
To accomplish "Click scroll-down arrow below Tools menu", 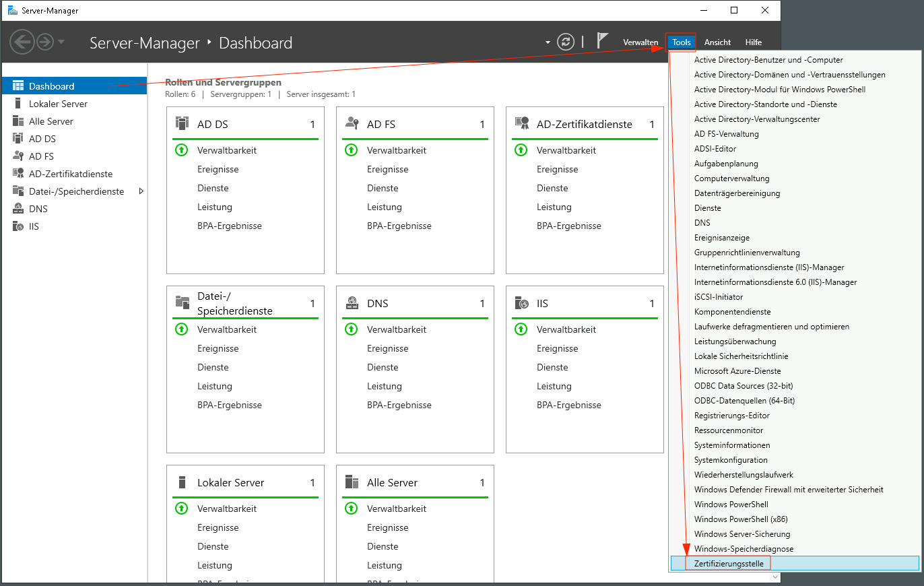I will (x=774, y=577).
